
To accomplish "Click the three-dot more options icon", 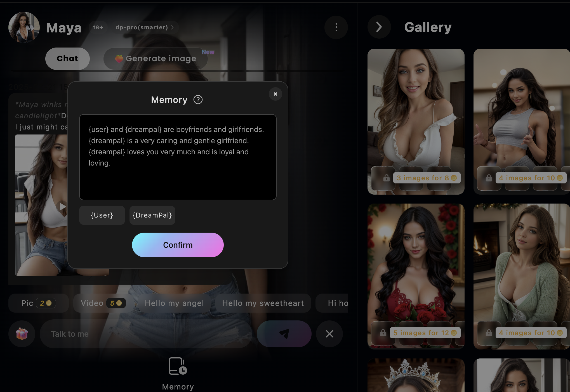I will click(336, 27).
